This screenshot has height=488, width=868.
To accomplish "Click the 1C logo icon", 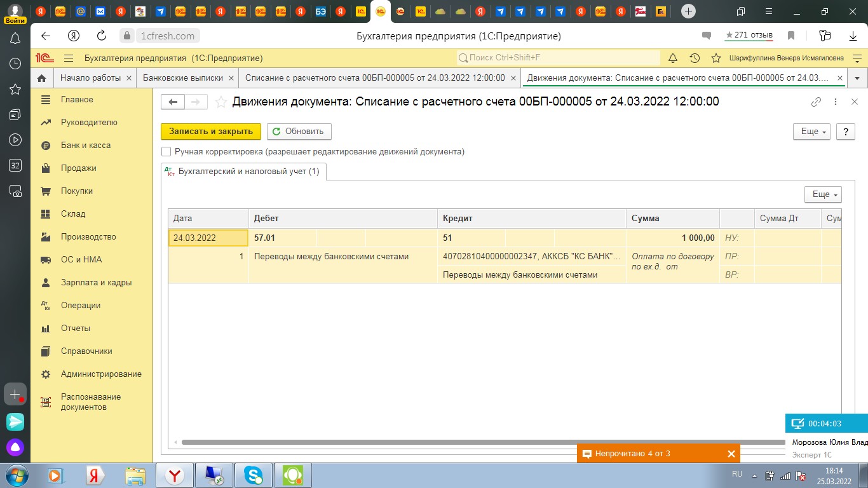I will (44, 58).
